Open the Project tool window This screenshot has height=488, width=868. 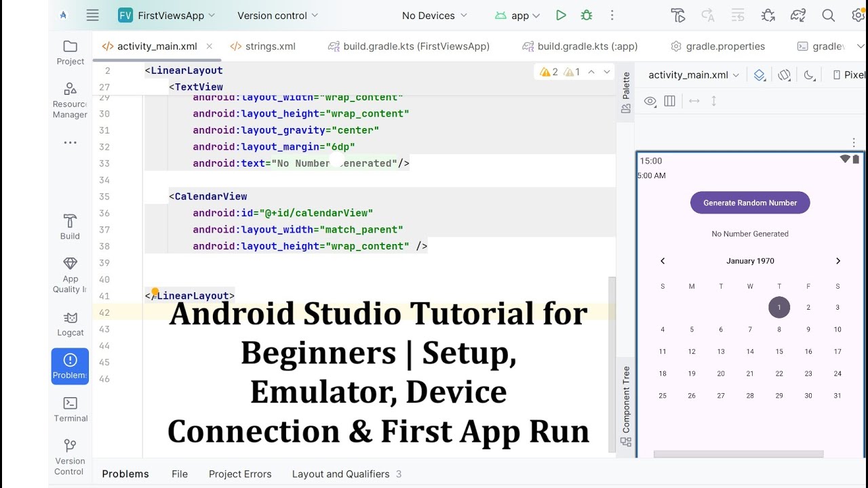pyautogui.click(x=70, y=52)
